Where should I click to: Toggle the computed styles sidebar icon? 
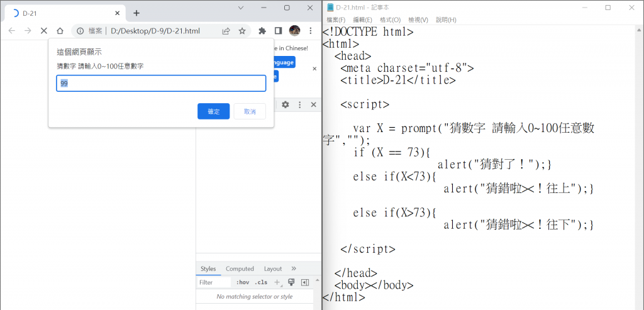[x=305, y=282]
